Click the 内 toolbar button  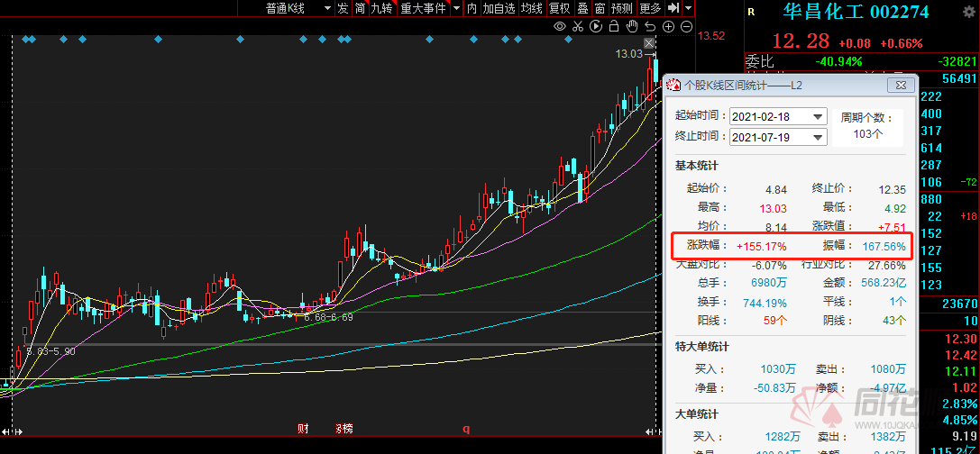pyautogui.click(x=472, y=8)
